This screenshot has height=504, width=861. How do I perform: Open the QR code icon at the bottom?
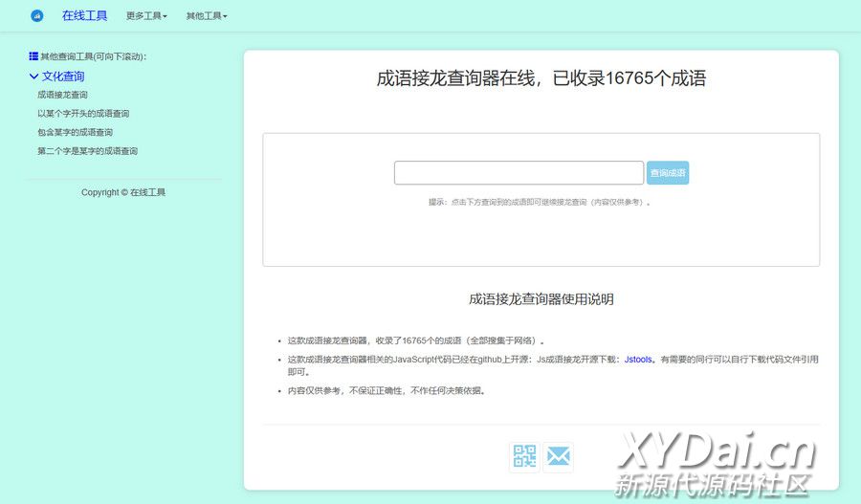tap(524, 456)
